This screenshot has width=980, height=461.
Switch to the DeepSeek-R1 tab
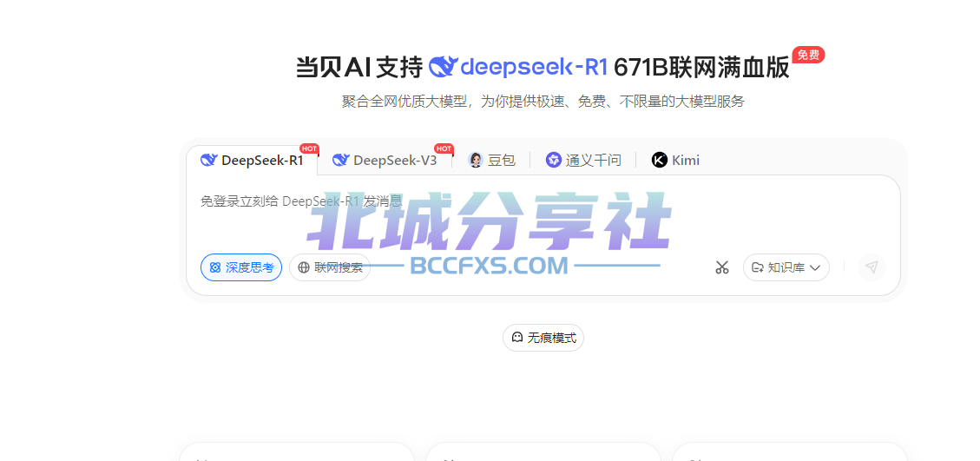(253, 160)
